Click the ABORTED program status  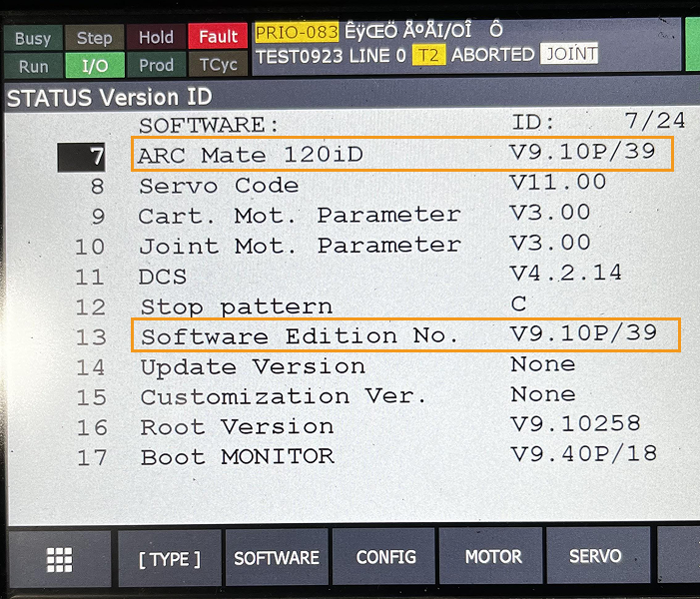(x=493, y=55)
